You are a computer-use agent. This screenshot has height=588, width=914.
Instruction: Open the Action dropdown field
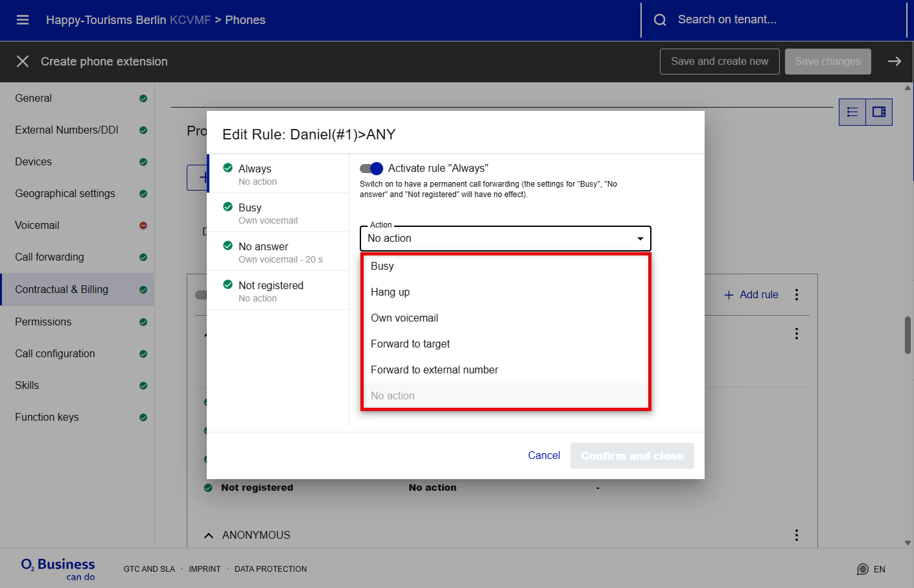coord(505,239)
